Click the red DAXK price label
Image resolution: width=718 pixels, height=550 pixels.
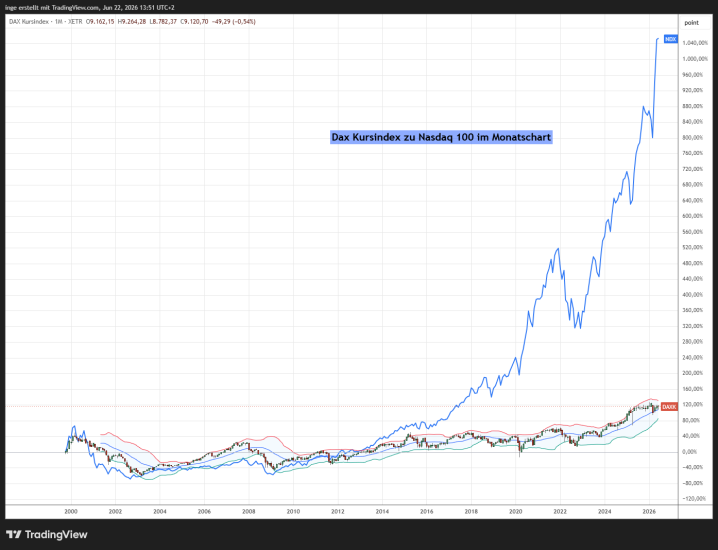(669, 407)
